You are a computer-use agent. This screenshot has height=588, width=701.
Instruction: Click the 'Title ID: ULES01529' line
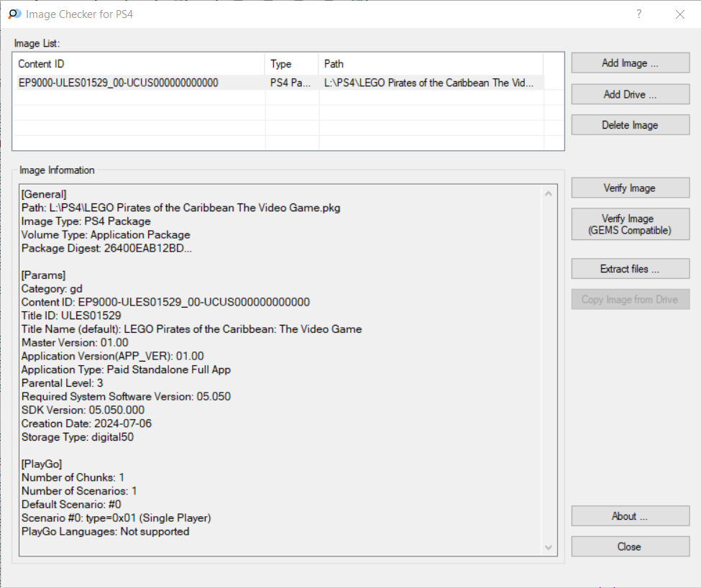(71, 316)
